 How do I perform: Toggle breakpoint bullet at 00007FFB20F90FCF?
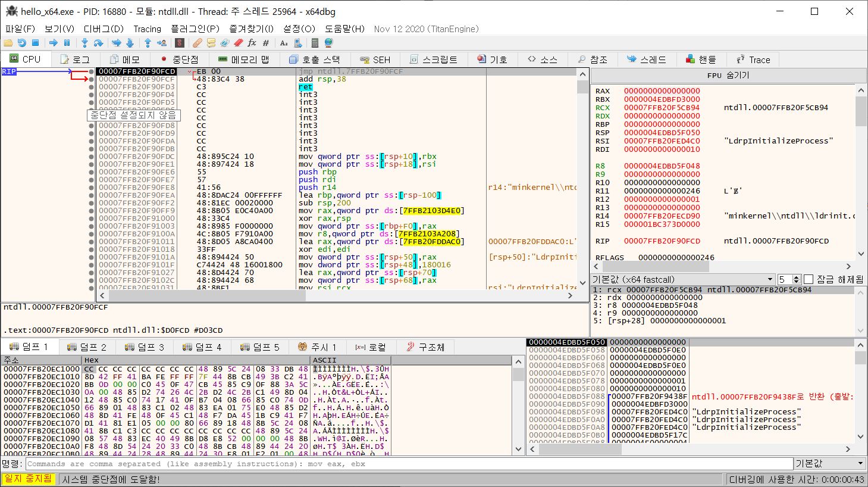(x=91, y=79)
